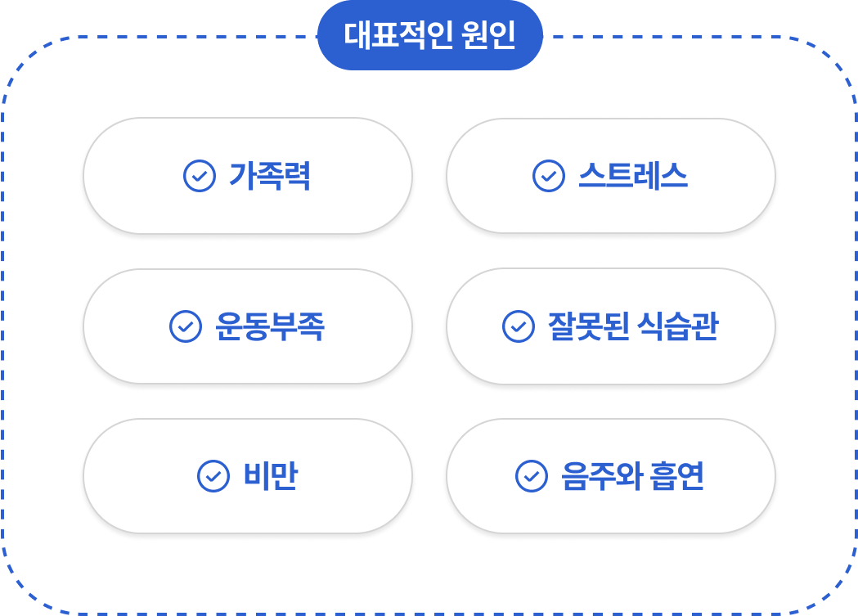Click the circled check icon beside 비만
858x616 pixels.
213,476
